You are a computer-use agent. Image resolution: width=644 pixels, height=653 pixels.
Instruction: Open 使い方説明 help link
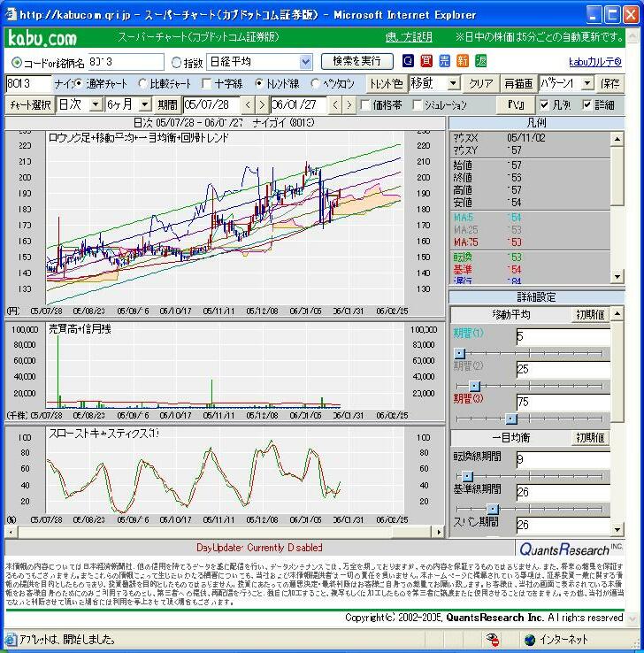point(409,37)
